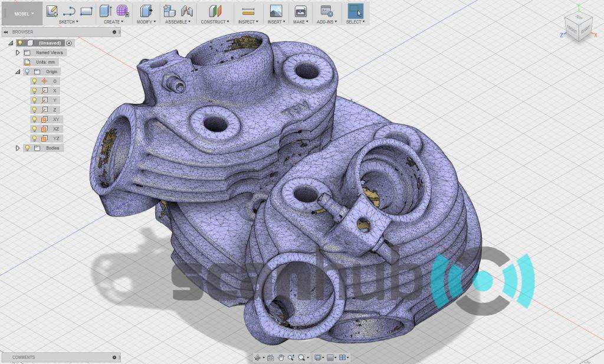Open the CONSTRUCT menu
Screen dimensions: 604x364
pos(215,22)
